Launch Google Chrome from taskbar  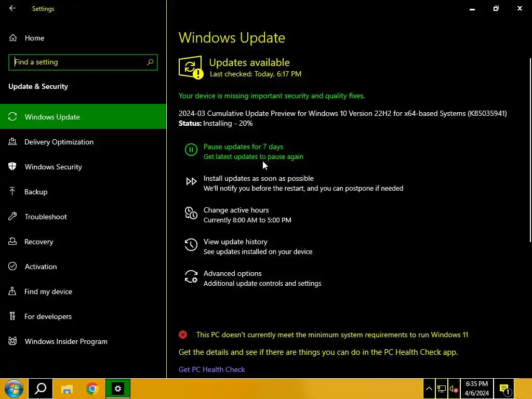point(92,389)
